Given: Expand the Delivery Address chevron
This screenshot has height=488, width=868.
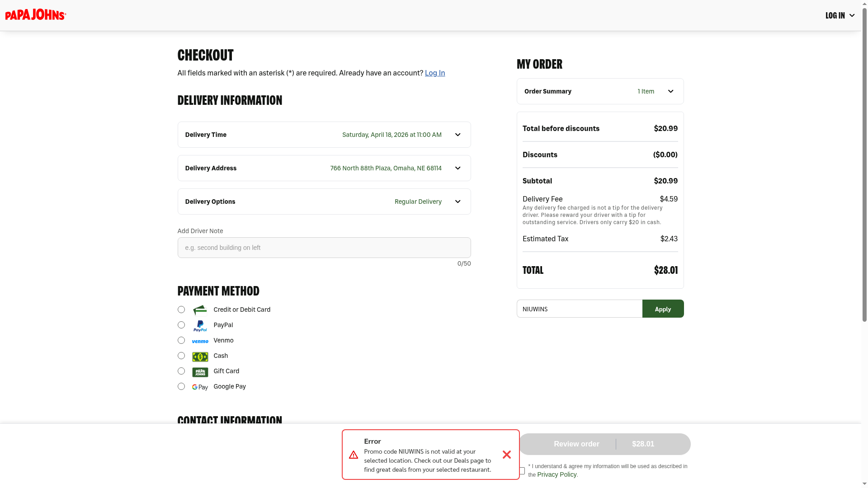Looking at the screenshot, I should (458, 168).
